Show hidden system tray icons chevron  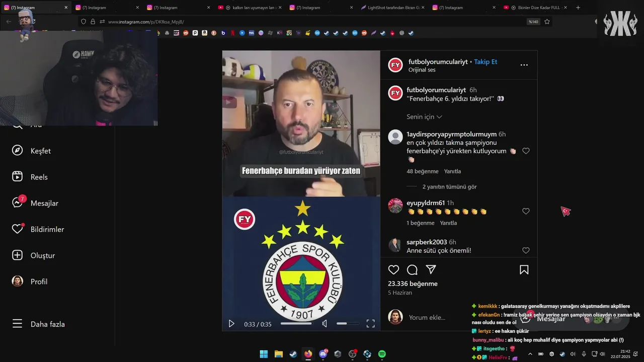tap(530, 354)
